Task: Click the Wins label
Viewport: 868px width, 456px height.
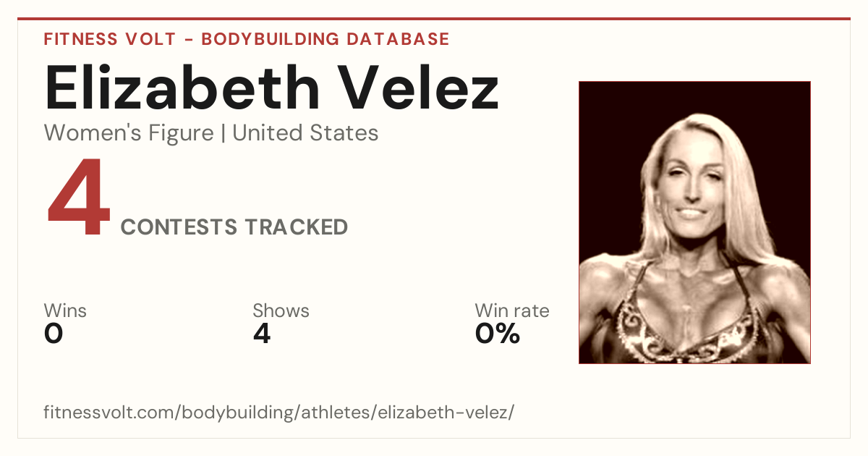Action: [x=65, y=311]
